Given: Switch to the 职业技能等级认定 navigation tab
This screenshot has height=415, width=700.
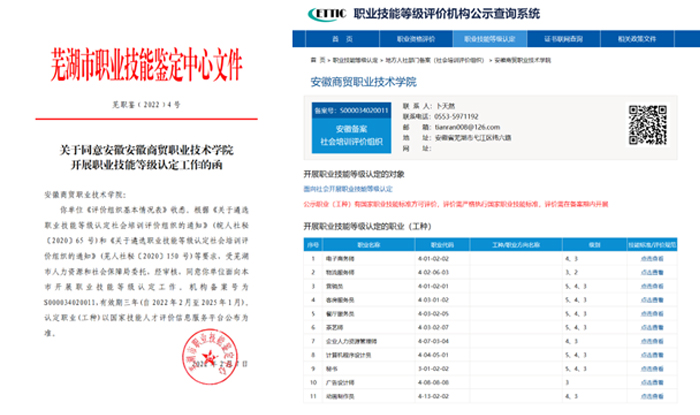Looking at the screenshot, I should click(x=490, y=39).
